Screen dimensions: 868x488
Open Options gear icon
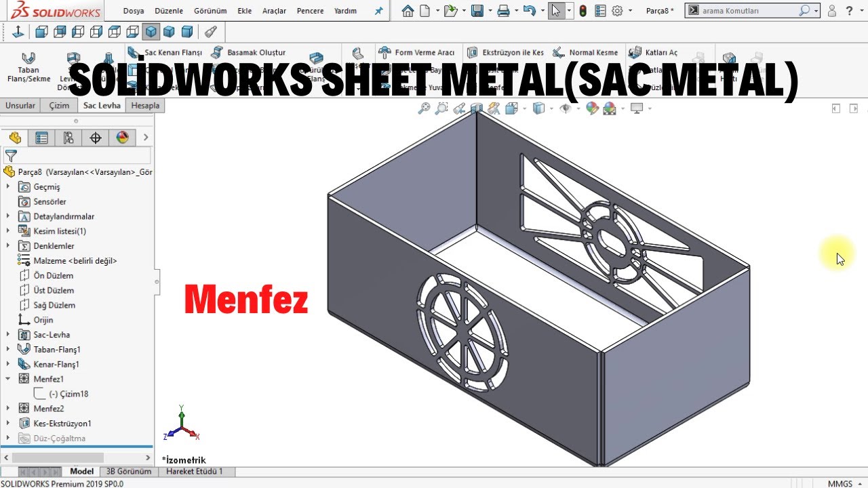click(x=617, y=11)
